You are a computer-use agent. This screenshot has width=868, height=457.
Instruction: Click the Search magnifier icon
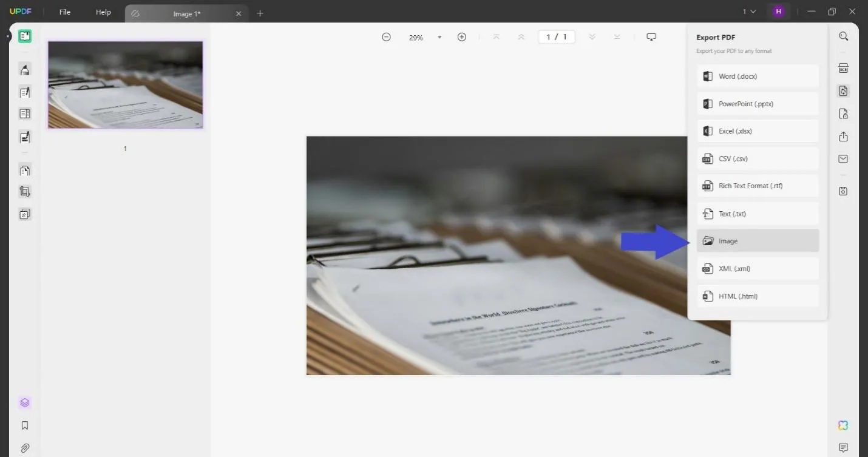[843, 36]
